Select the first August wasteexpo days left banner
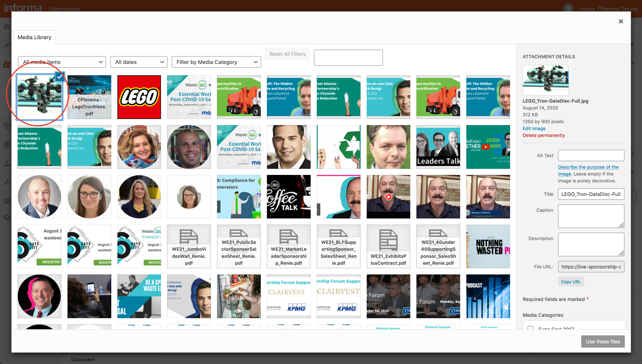The image size is (642, 364). [x=39, y=247]
